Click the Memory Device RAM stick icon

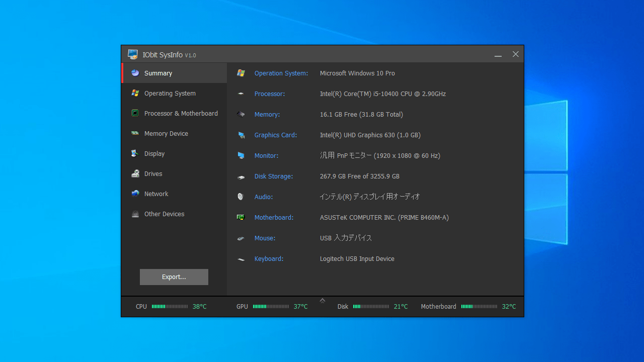(x=135, y=133)
